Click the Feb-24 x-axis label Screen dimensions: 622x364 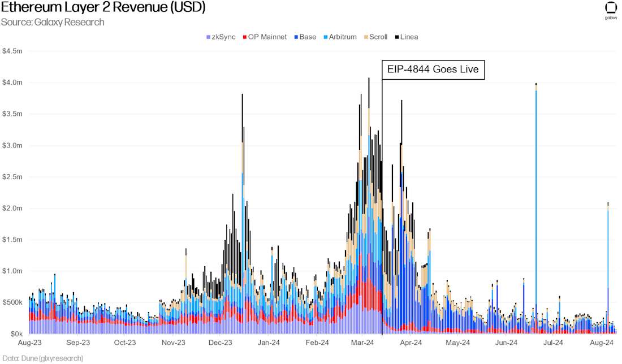[x=317, y=343]
